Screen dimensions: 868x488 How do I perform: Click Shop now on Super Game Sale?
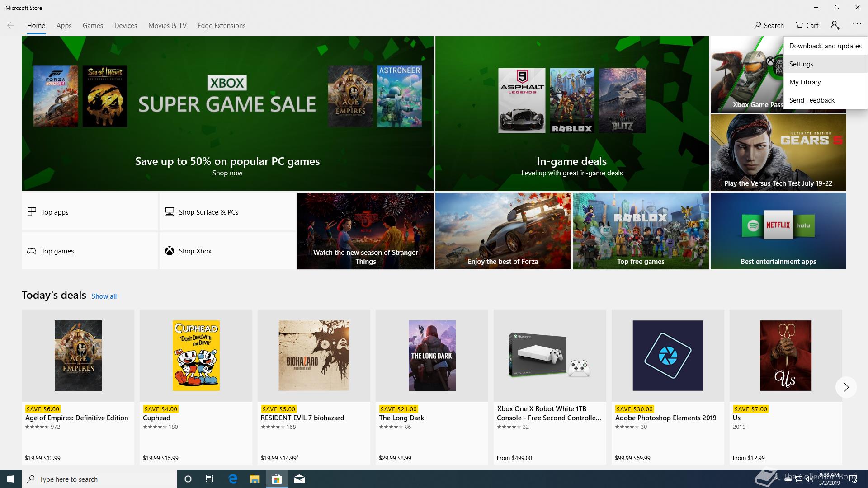(x=227, y=173)
